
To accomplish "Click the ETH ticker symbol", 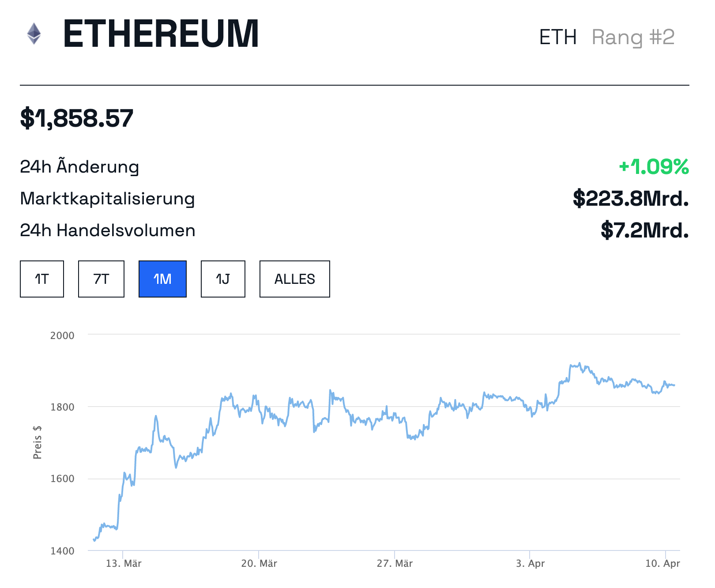I will (558, 37).
